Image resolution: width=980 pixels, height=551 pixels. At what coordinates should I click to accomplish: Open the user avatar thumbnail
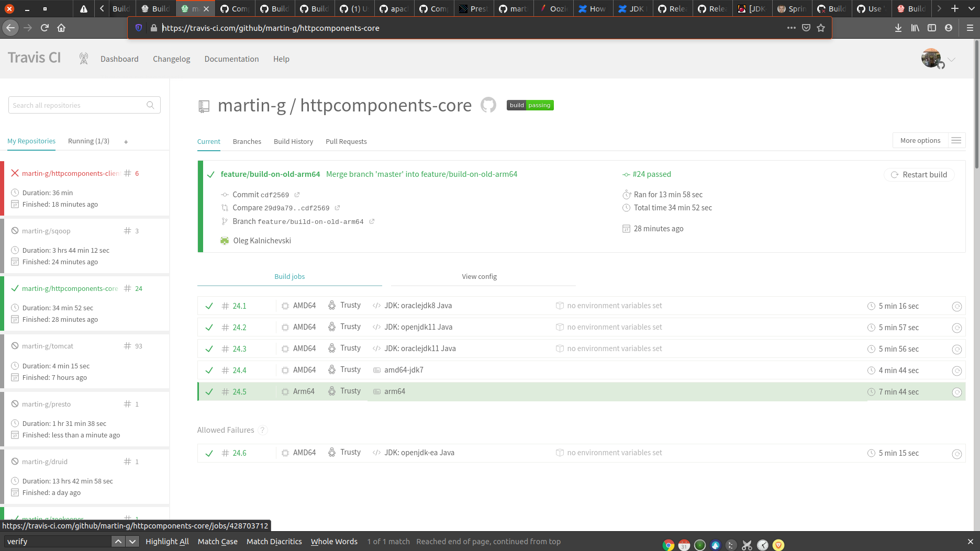931,58
